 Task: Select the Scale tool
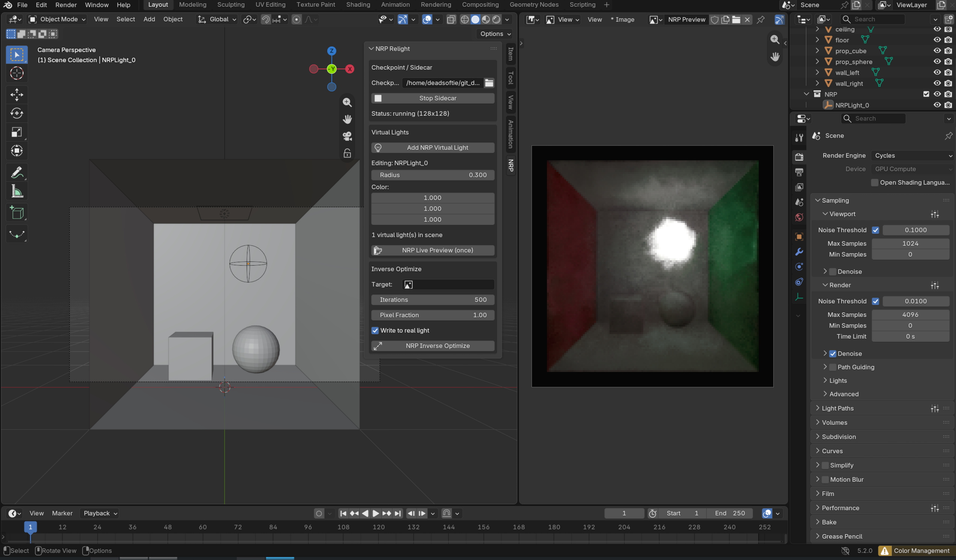(x=17, y=132)
